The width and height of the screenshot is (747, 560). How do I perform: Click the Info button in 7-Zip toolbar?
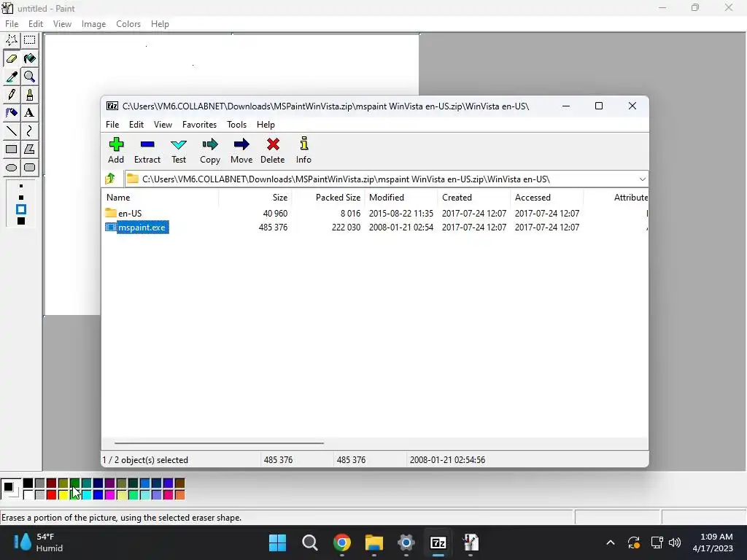coord(303,150)
